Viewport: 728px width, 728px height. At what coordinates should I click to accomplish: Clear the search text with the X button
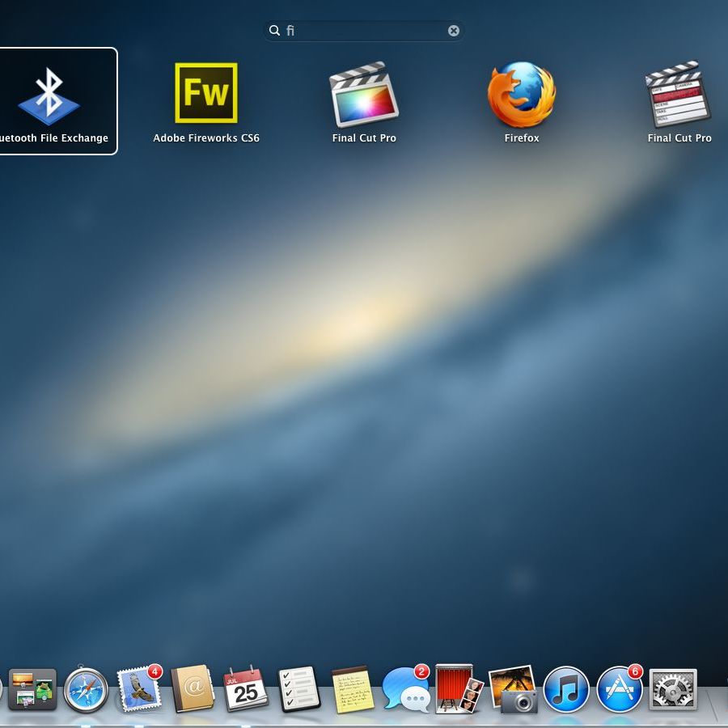pos(454,31)
